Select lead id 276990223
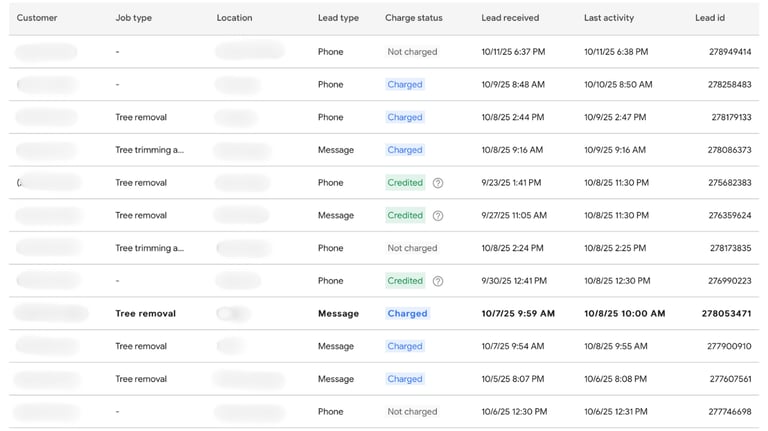The width and height of the screenshot is (768, 431). 730,281
